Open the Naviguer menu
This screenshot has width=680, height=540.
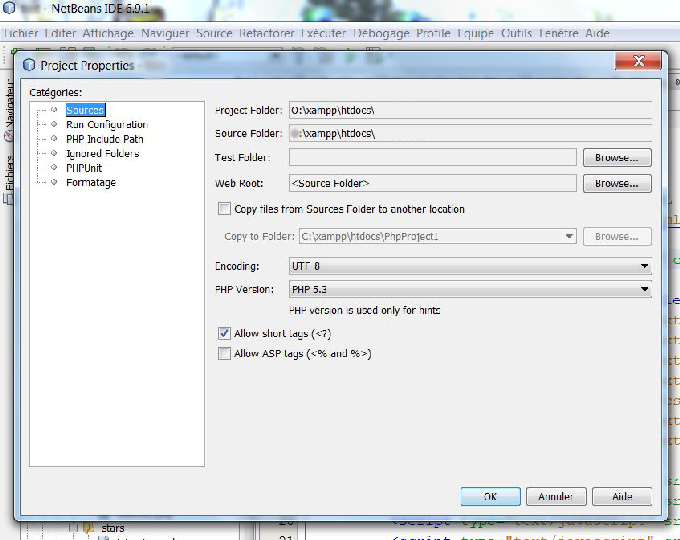tap(165, 33)
